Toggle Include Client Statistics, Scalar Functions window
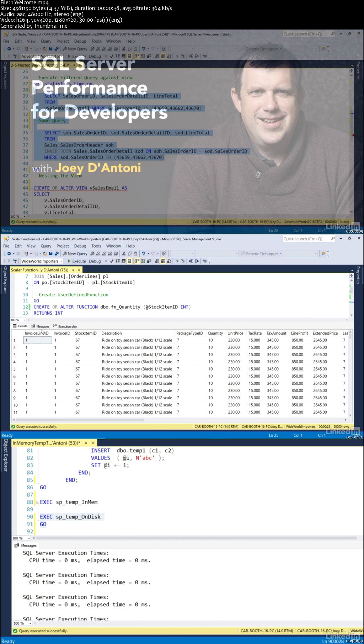Viewport: 364px width, 644px height. point(149,261)
